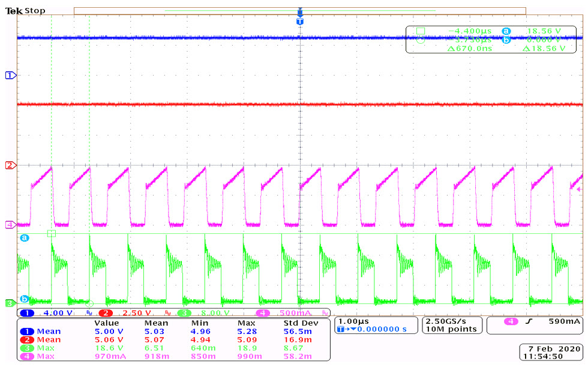Click the waveform record overview bar at top
Viewport: 588px width, 370px height.
click(300, 11)
